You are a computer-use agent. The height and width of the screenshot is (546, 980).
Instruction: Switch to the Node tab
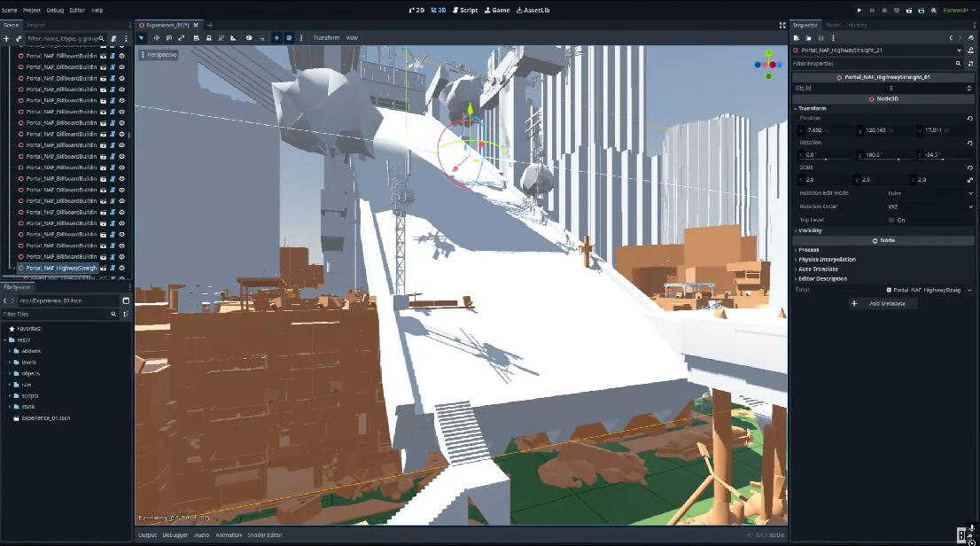tap(833, 25)
